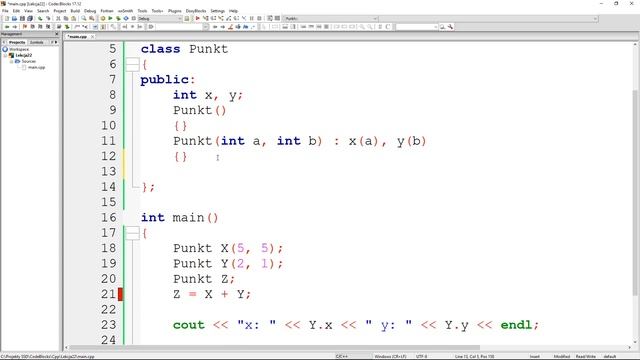Show more Management tabs with right arrow

click(x=56, y=42)
